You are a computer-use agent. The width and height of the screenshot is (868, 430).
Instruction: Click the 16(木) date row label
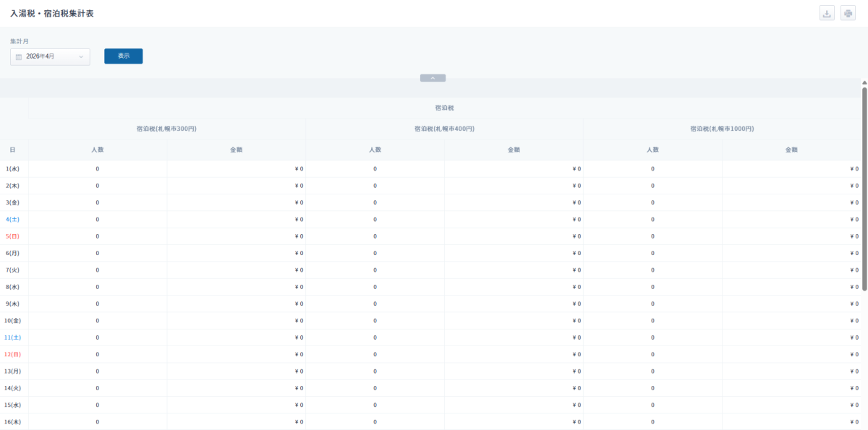12,422
